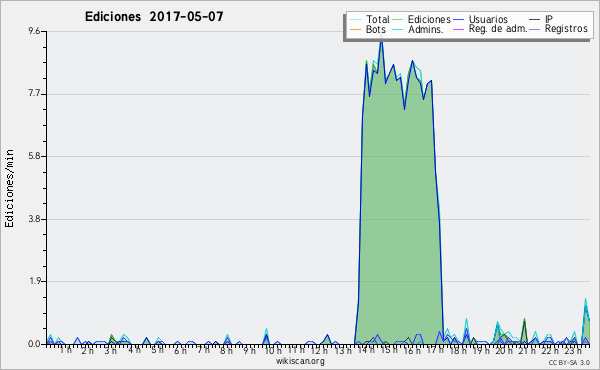Select the 'Total' legend entry

tap(370, 19)
